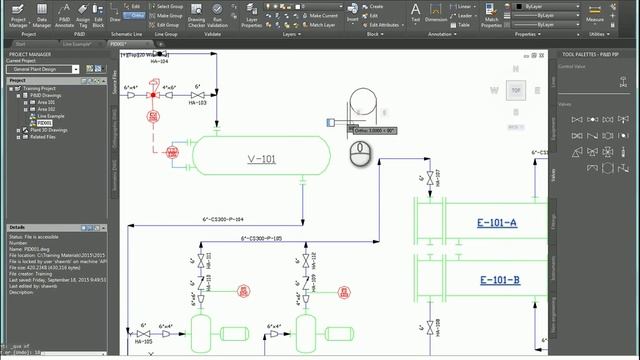Open the Current Project dropdown
Image resolution: width=640 pixels, height=360 pixels.
pyautogui.click(x=76, y=69)
